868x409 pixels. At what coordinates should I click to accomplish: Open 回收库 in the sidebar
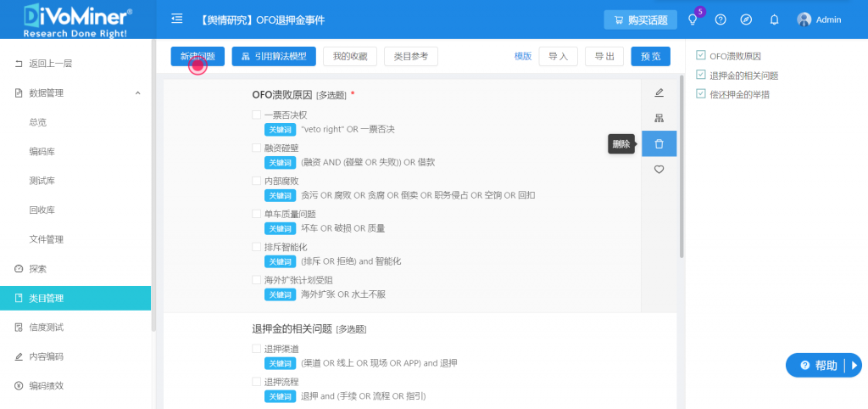[x=42, y=210]
